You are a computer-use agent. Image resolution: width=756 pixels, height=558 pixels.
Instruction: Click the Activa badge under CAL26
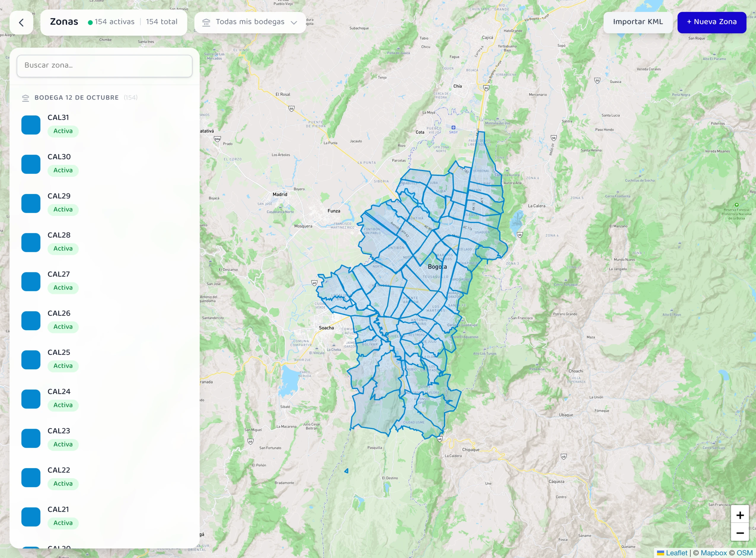click(63, 327)
